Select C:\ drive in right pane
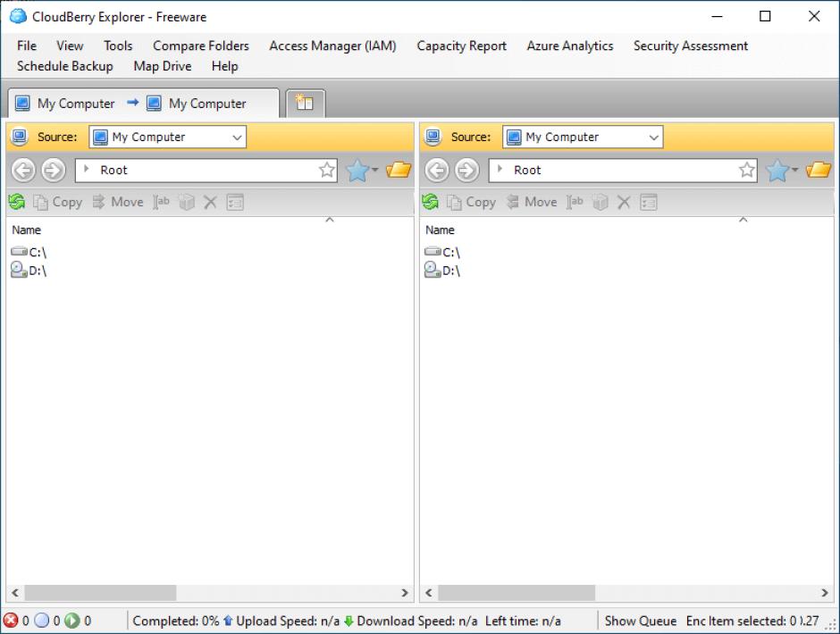 point(442,252)
